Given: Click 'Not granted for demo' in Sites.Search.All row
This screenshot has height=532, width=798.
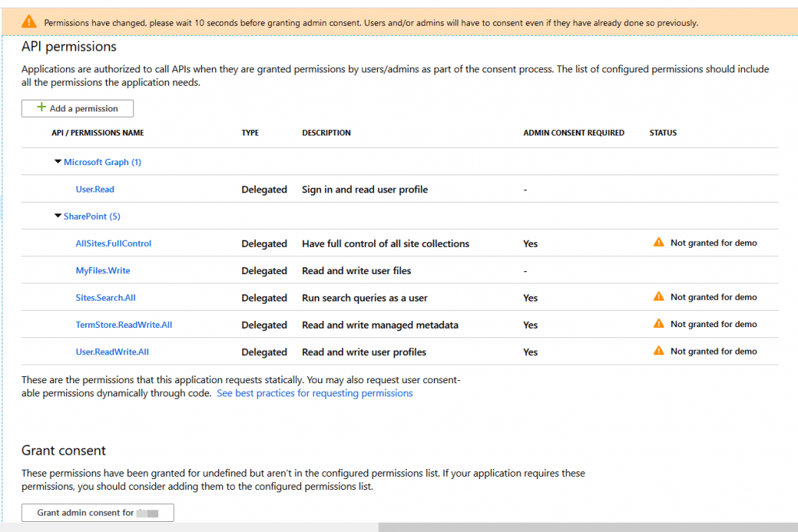Looking at the screenshot, I should click(714, 297).
